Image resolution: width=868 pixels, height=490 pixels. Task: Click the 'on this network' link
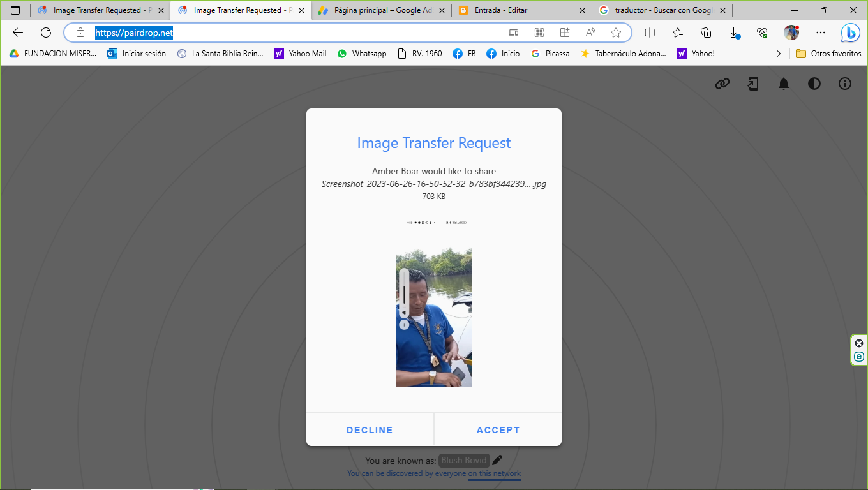click(495, 473)
